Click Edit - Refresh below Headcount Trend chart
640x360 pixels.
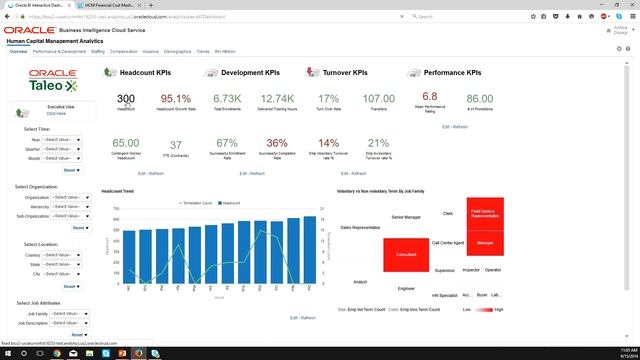303,318
